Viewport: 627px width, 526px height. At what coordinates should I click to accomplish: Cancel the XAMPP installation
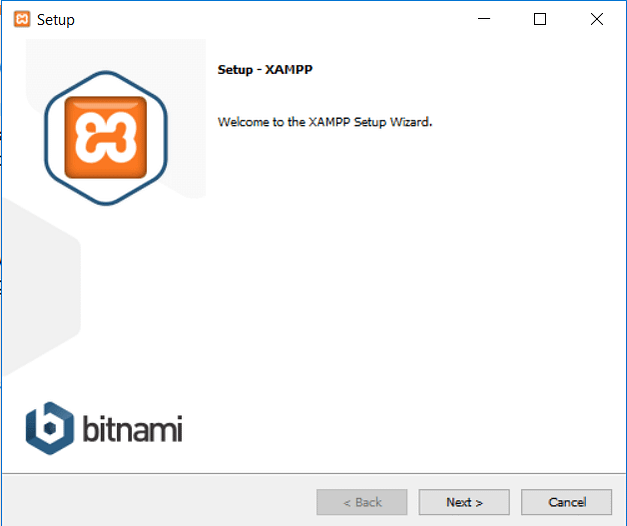pos(567,502)
